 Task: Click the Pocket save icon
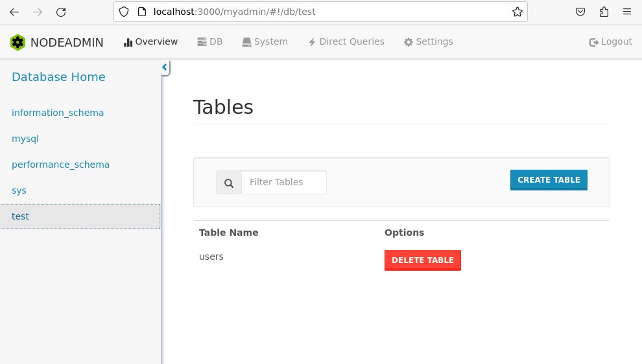[580, 12]
